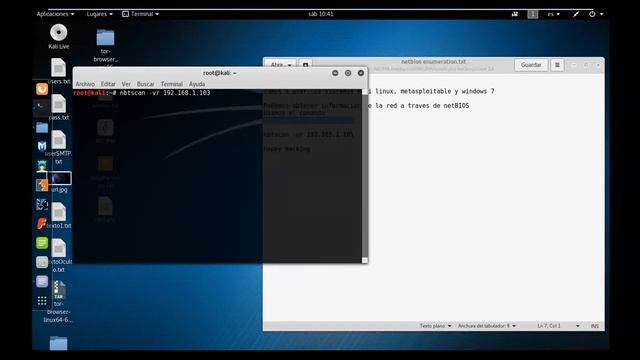This screenshot has width=640, height=360.
Task: Click the users icon in the top bar
Action: pos(515,14)
